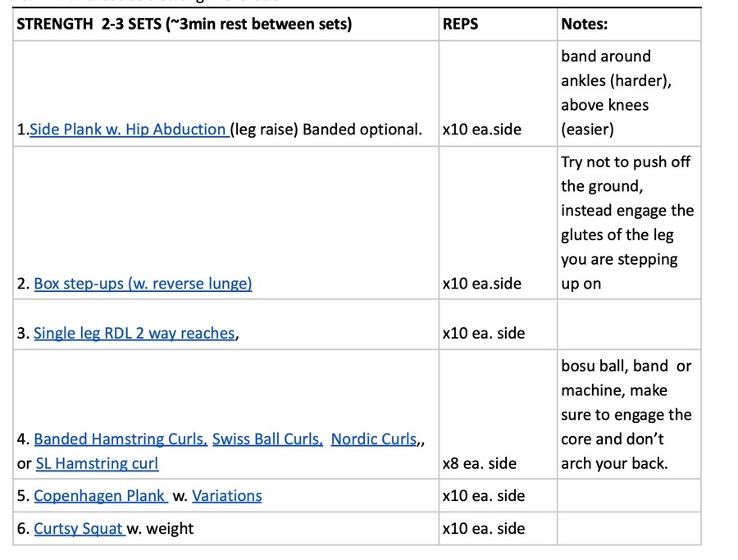Select the bosu ball note cell

[628, 414]
